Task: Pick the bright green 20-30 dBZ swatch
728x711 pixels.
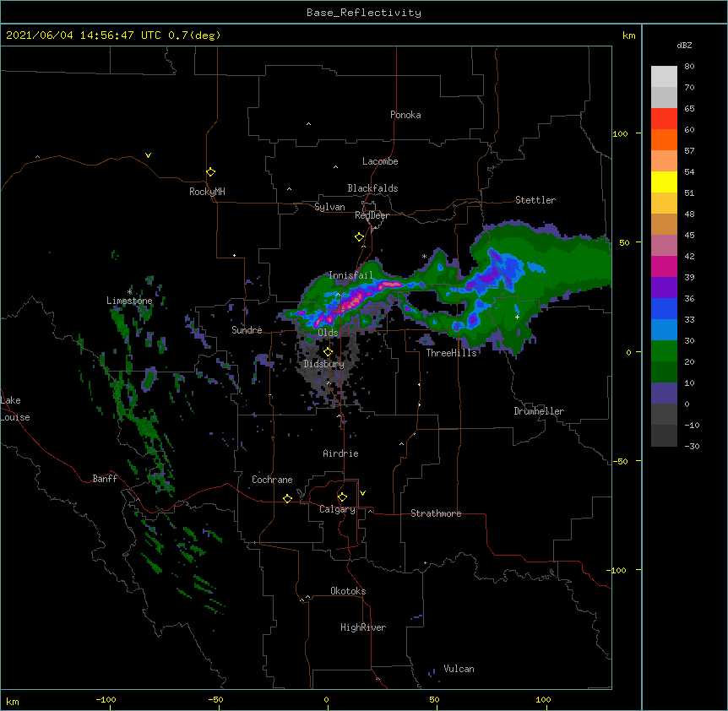Action: pos(664,351)
